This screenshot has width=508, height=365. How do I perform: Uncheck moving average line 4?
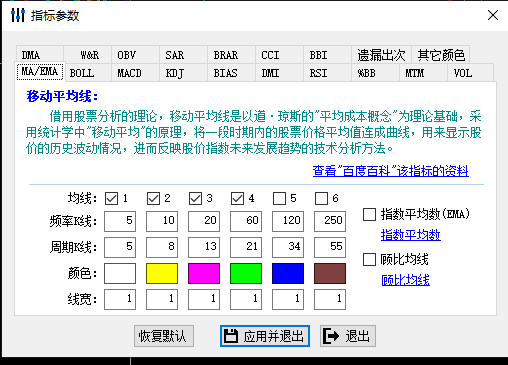coord(237,199)
